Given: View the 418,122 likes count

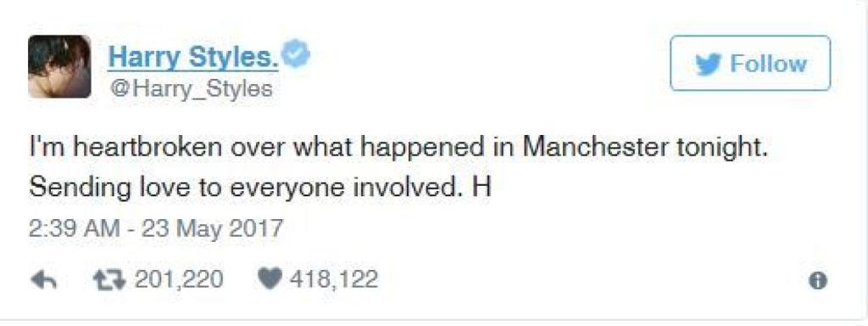Looking at the screenshot, I should (x=333, y=278).
